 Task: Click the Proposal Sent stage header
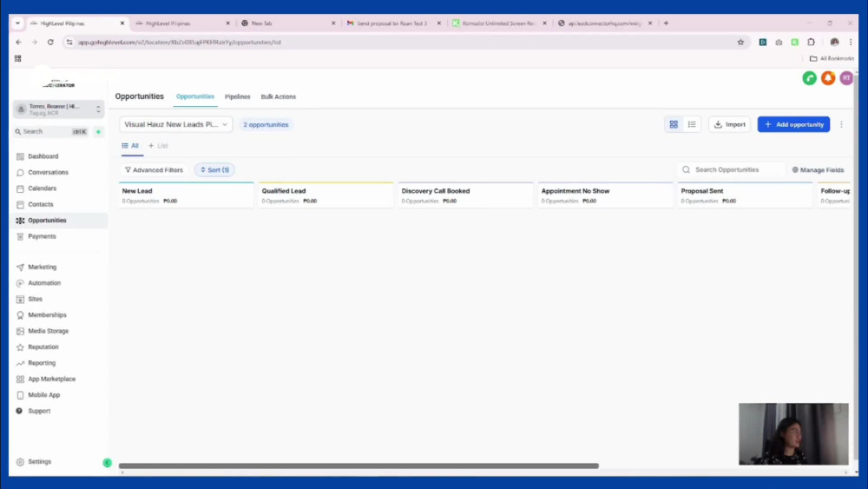tap(745, 195)
